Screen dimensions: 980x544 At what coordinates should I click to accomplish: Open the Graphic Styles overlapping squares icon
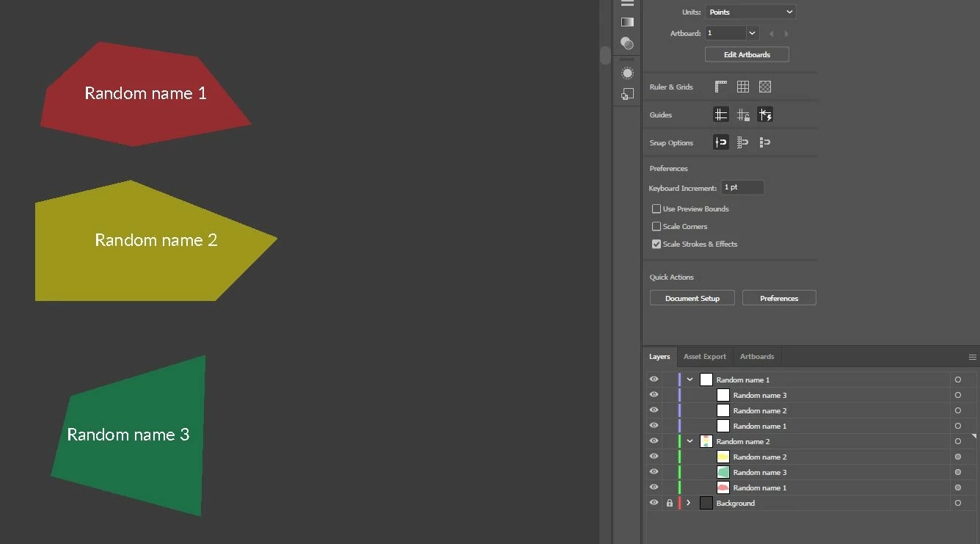pyautogui.click(x=627, y=94)
